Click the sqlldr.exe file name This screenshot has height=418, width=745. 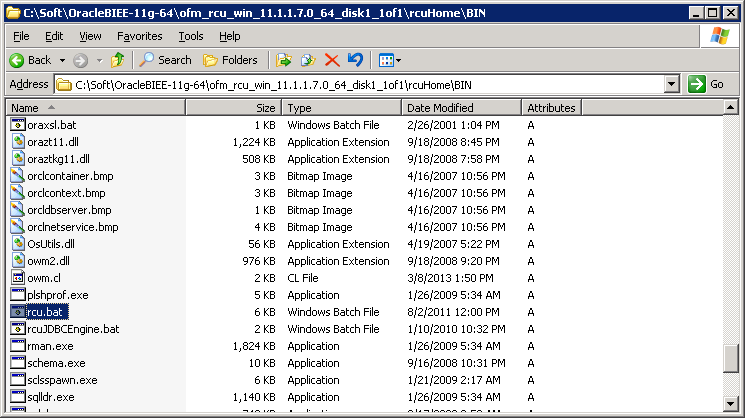(x=51, y=397)
